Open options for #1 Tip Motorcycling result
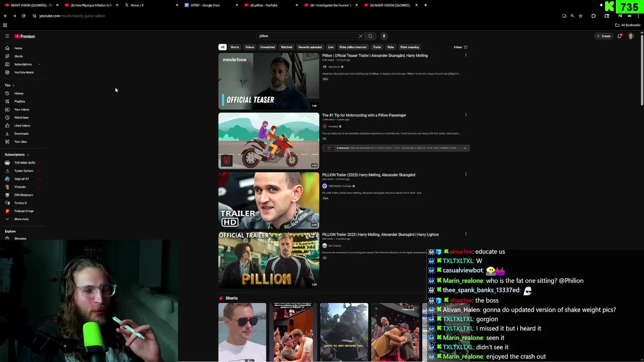Viewport: 644px width, 362px height. [x=465, y=115]
